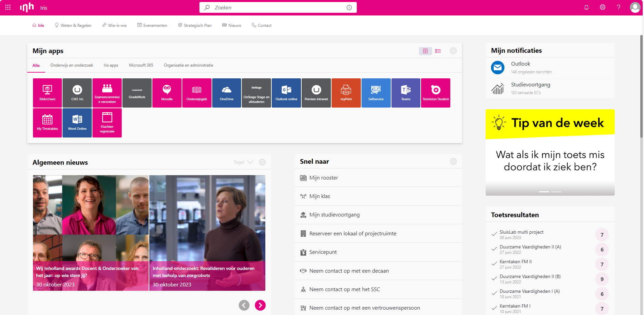
Task: Select the Onderwijs en onderzoek tab
Action: (x=72, y=65)
